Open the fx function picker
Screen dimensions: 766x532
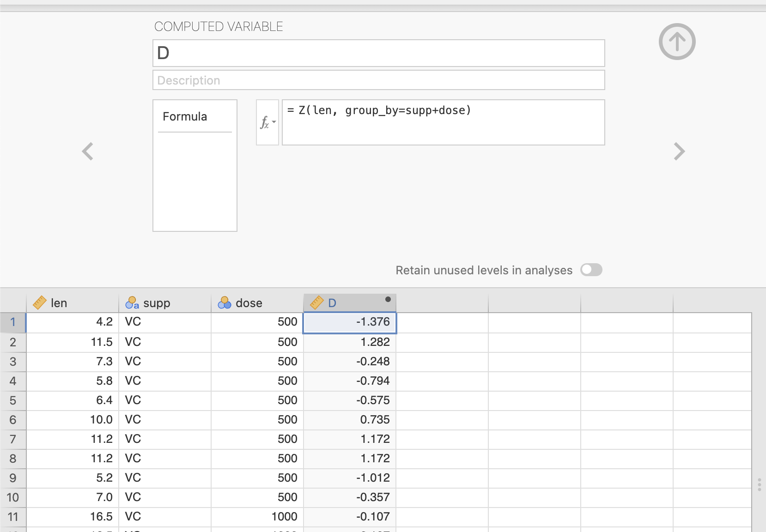pyautogui.click(x=267, y=122)
